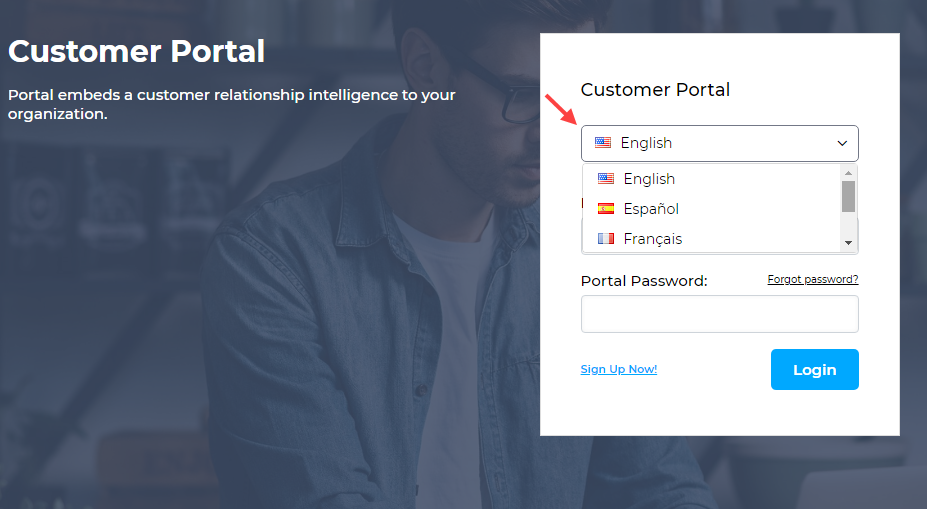Viewport: 927px width, 509px height.
Task: Click the scrollbar thumb in the language list
Action: coord(848,196)
